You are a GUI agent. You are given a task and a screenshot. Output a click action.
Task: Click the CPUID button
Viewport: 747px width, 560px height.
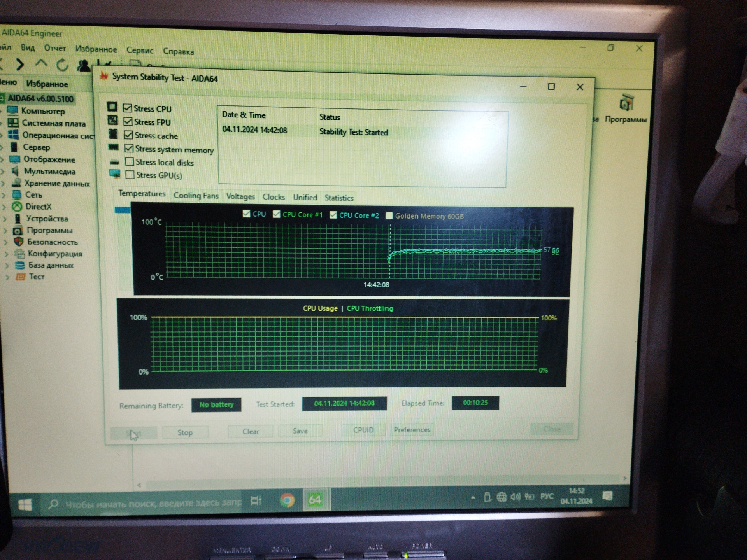[363, 430]
